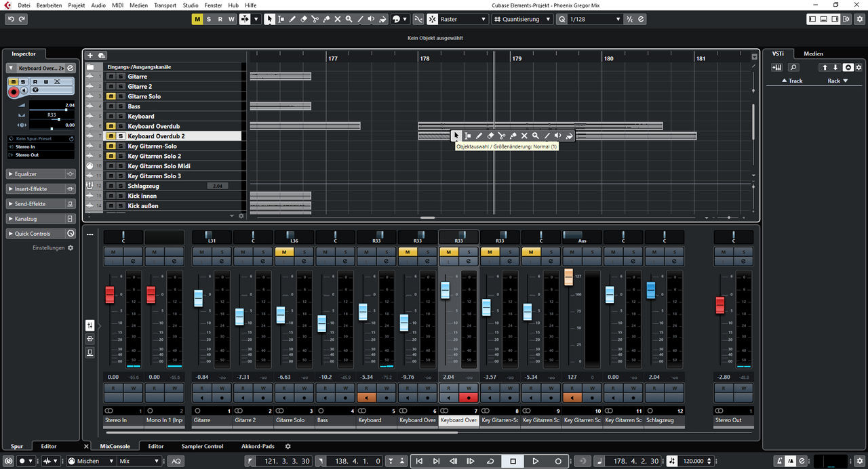Open the Datei menu
The width and height of the screenshot is (868, 469).
(24, 5)
